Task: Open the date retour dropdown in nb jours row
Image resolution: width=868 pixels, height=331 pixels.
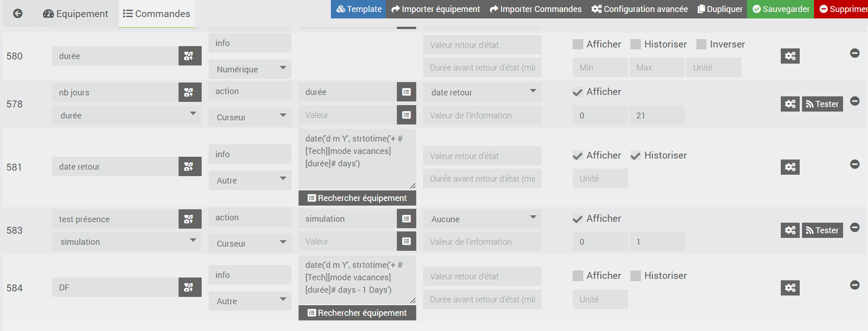Action: pyautogui.click(x=482, y=92)
